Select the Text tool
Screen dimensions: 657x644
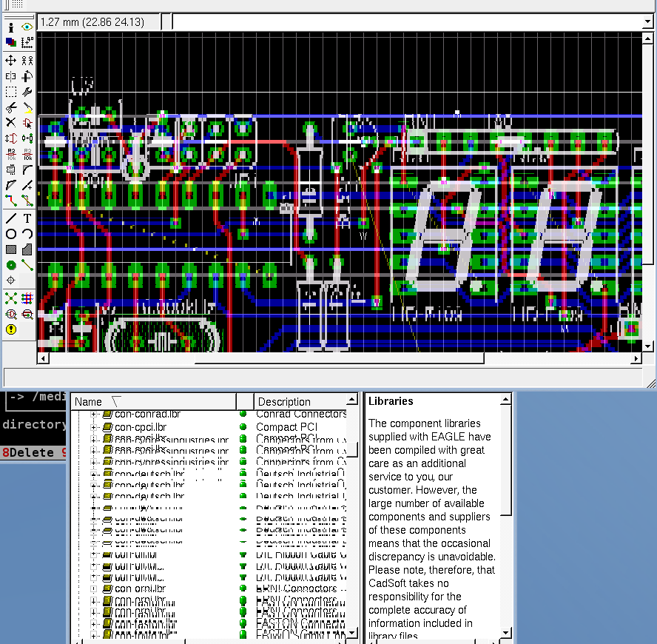pos(27,218)
